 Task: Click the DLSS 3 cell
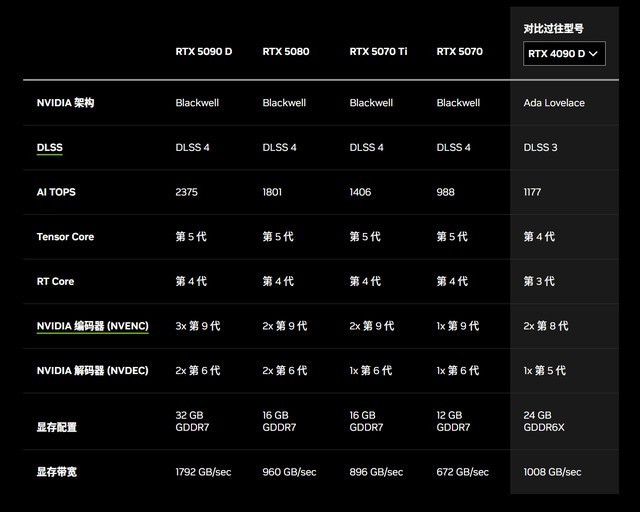540,147
